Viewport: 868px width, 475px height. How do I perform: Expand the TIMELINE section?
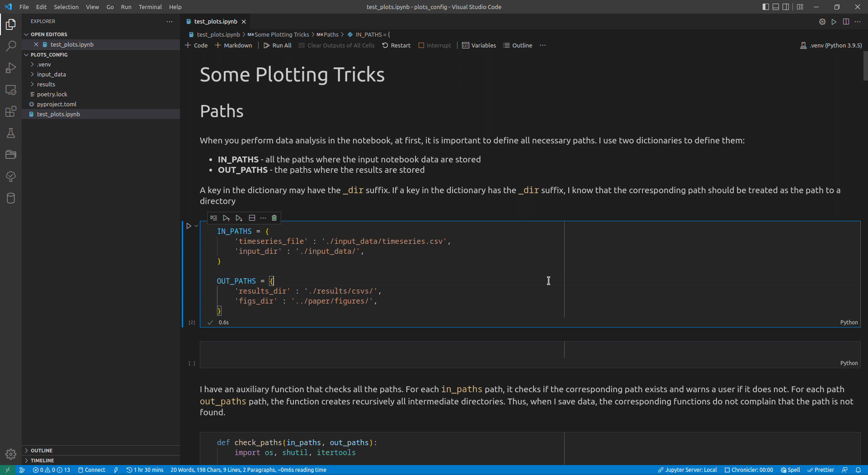(x=43, y=460)
